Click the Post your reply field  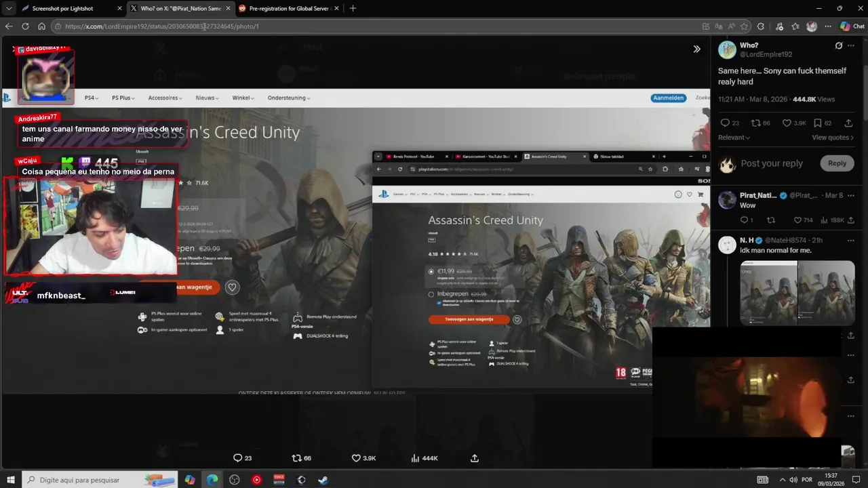[772, 163]
